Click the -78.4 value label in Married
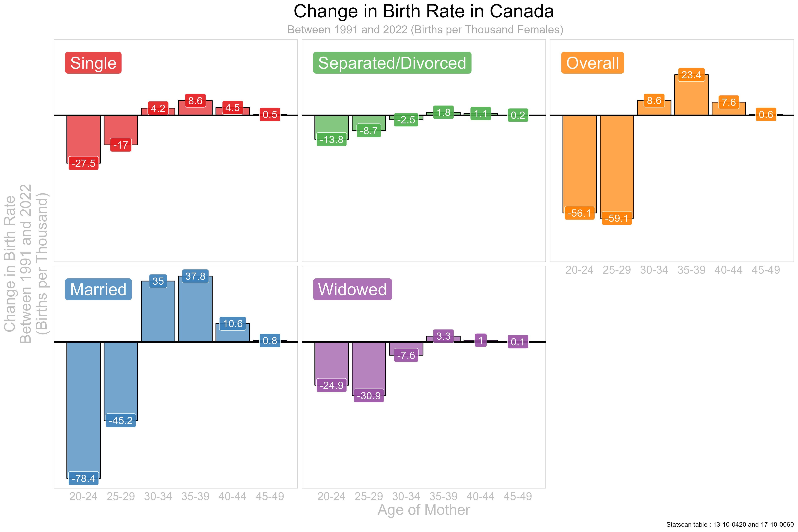Image resolution: width=798 pixels, height=532 pixels. [84, 478]
